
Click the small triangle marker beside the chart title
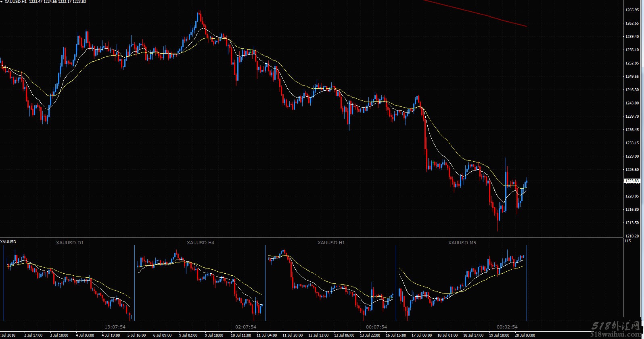point(2,1)
